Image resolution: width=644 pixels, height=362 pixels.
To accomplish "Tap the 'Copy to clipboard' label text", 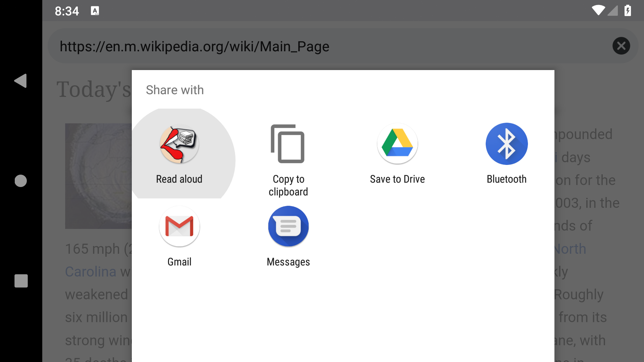I will (x=288, y=185).
